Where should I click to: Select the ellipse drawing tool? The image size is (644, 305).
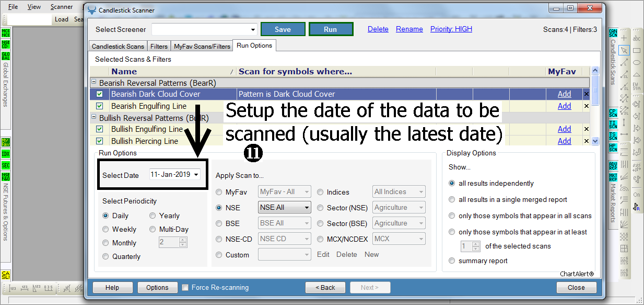pos(637,62)
